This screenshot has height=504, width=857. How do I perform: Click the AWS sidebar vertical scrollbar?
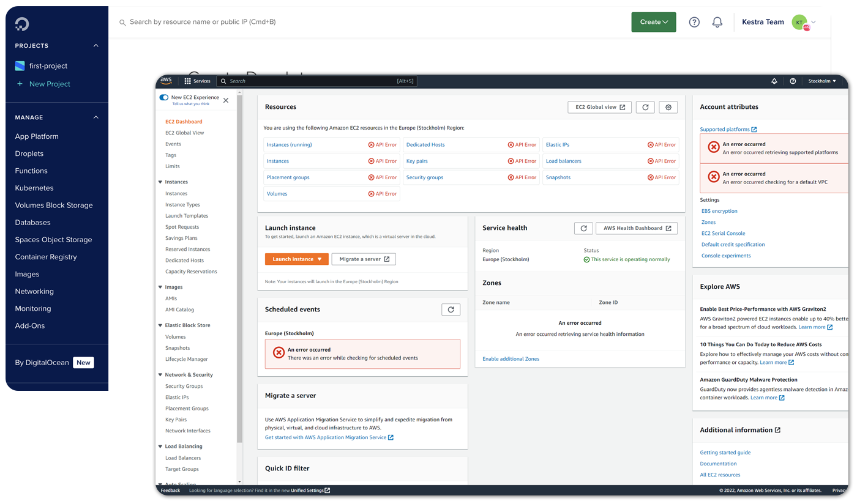tap(240, 269)
